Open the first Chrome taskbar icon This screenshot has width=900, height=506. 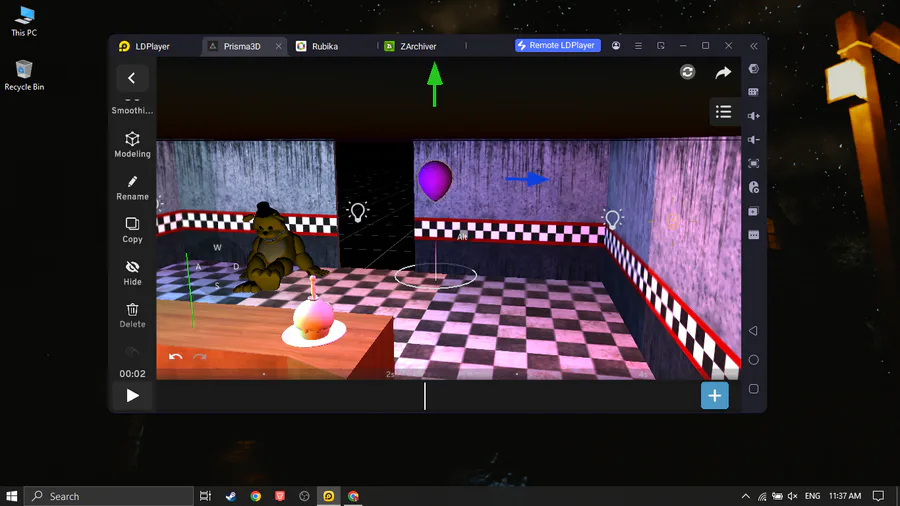pyautogui.click(x=255, y=496)
